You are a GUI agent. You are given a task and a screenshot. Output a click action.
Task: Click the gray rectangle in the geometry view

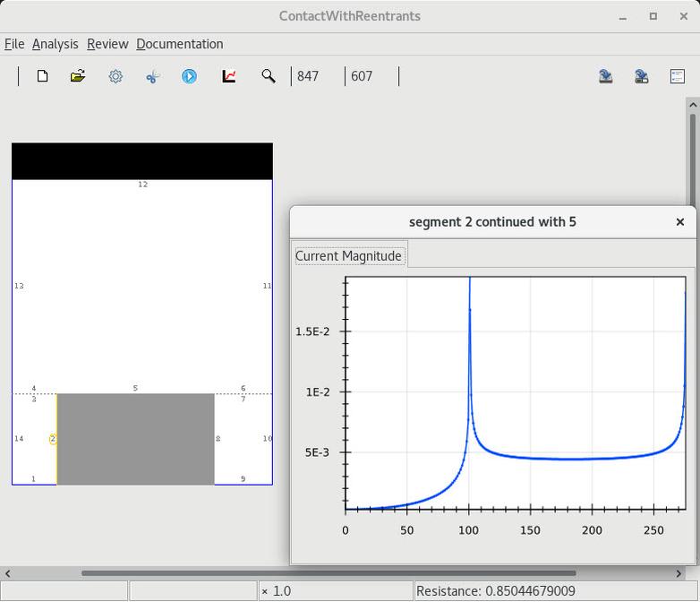point(135,439)
